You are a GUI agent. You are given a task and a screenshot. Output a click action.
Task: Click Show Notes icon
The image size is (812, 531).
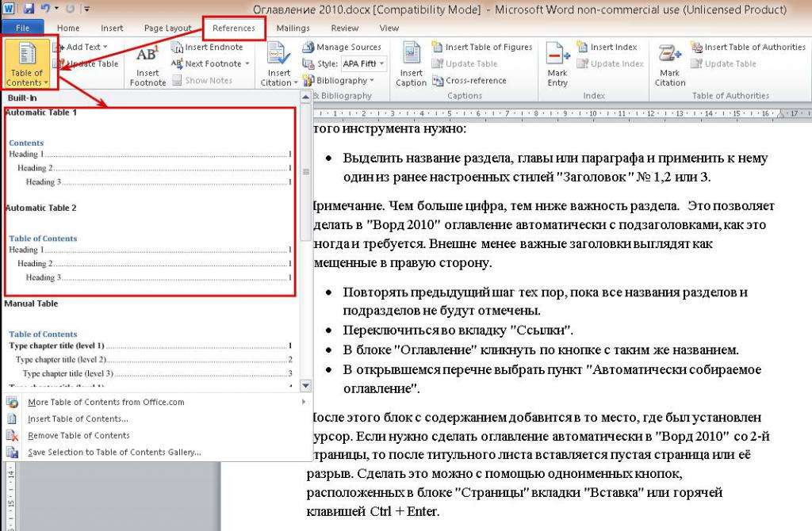[177, 80]
